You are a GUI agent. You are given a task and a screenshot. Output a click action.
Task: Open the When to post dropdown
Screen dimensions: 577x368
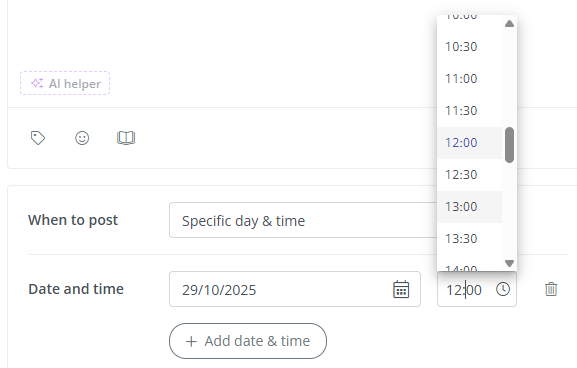(303, 220)
